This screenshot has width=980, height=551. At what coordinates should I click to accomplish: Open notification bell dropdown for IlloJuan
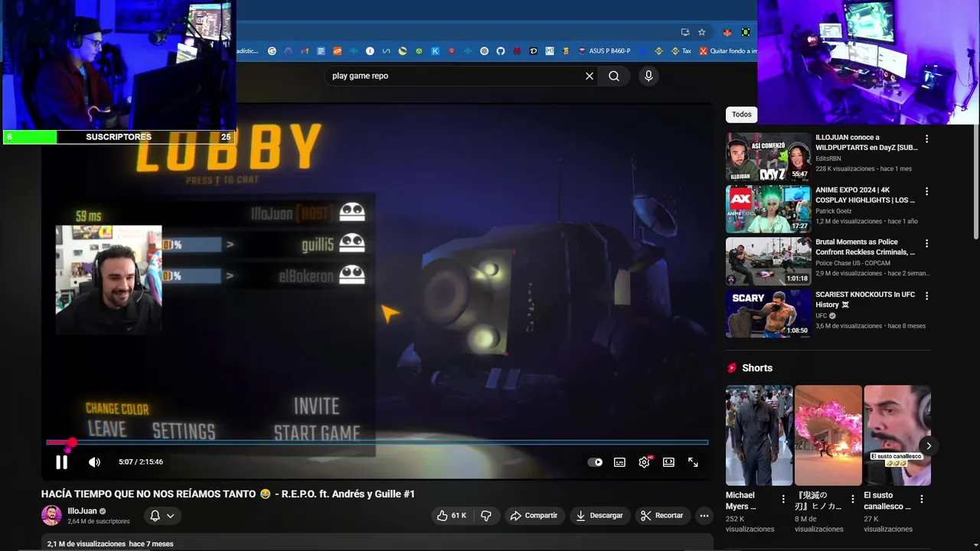tap(162, 516)
